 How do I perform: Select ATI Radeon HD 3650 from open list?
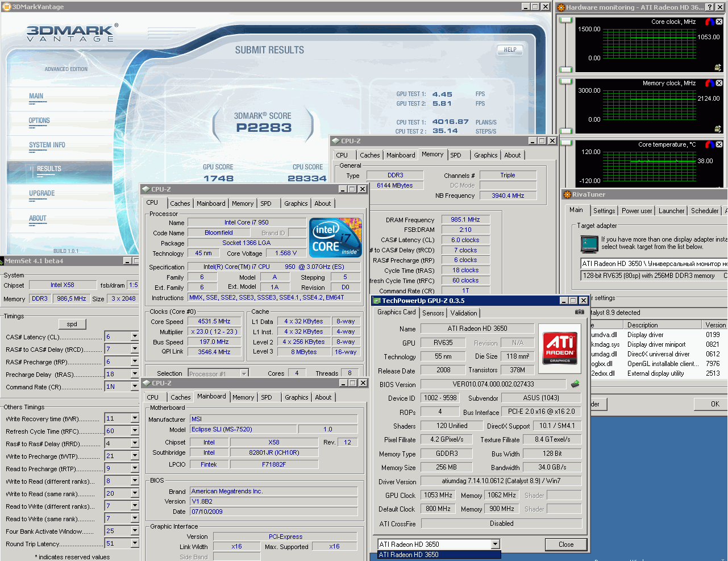[439, 555]
